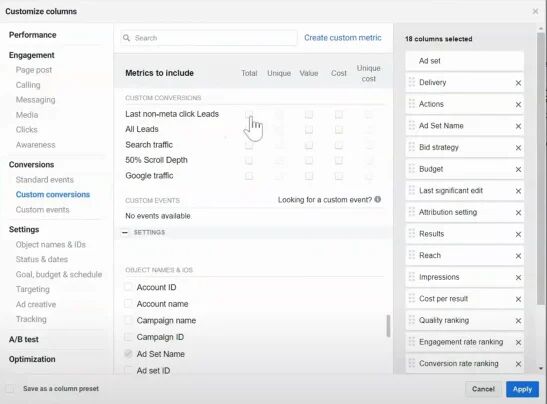
Task: Click the Ad set pinned column
Action: 464,61
